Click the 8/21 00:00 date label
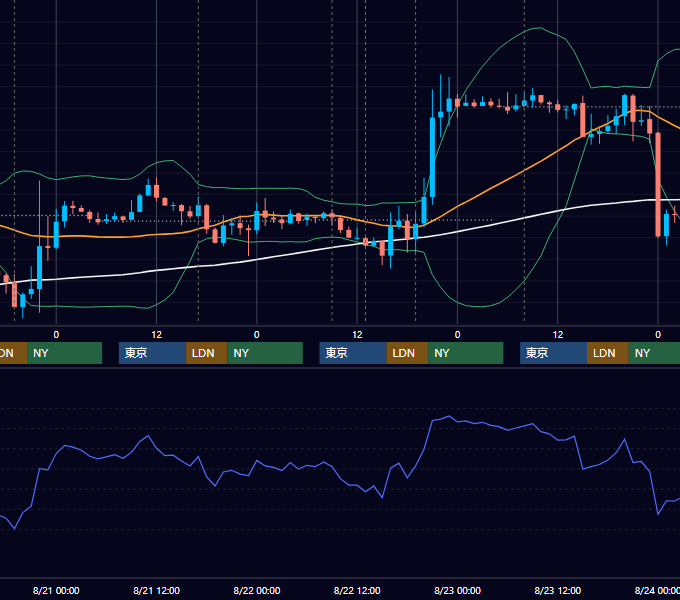This screenshot has width=680, height=600. click(56, 590)
